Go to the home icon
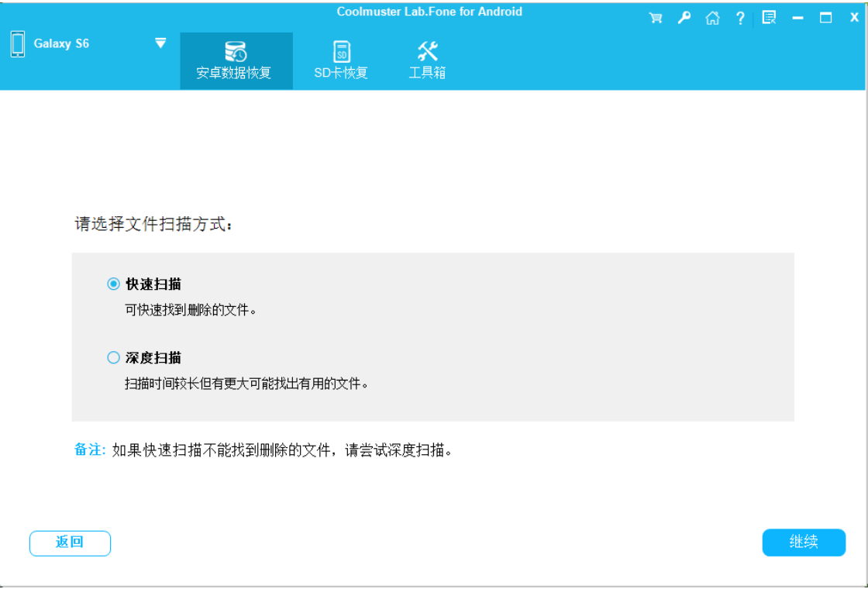Screen dimensions: 868x589 [712, 18]
